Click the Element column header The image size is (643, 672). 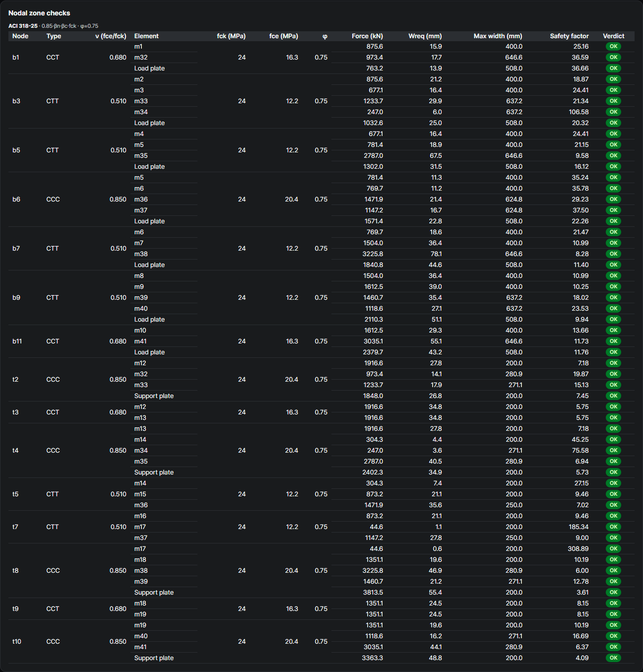coord(146,36)
